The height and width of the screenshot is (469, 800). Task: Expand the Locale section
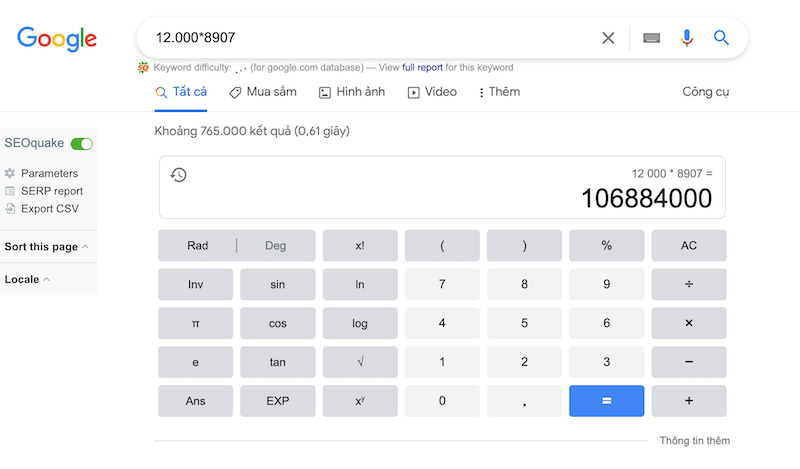[27, 279]
